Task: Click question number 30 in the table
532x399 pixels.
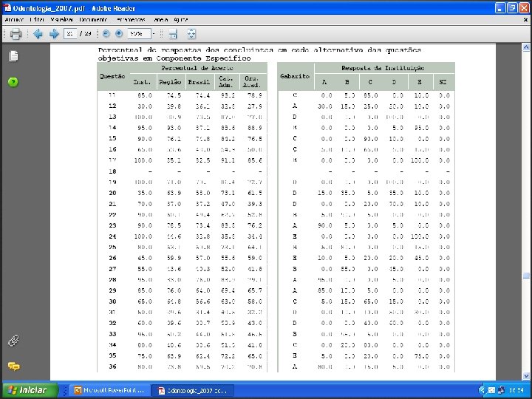Action: (112, 301)
